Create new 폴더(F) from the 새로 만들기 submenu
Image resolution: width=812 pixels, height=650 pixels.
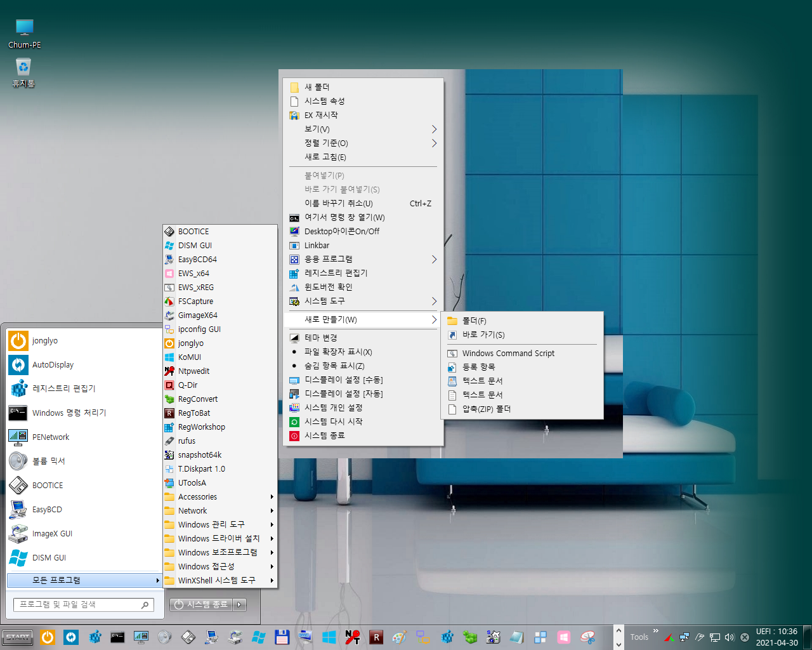tap(522, 321)
